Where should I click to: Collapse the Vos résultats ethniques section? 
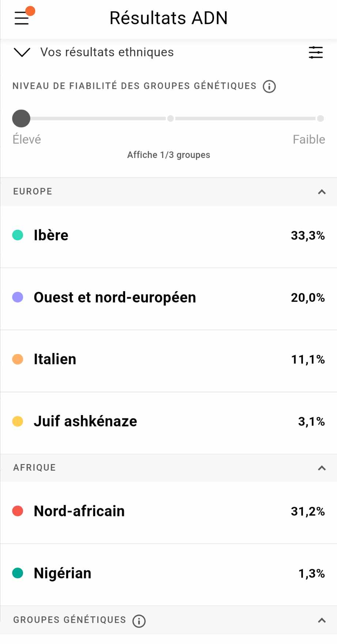[22, 52]
